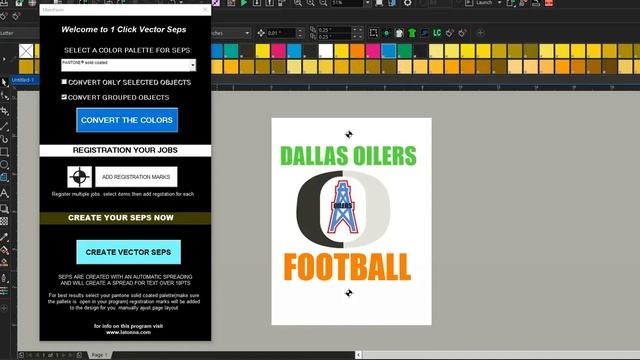Image resolution: width=640 pixels, height=360 pixels.
Task: Pick the white swatch in palette
Action: 326,51
